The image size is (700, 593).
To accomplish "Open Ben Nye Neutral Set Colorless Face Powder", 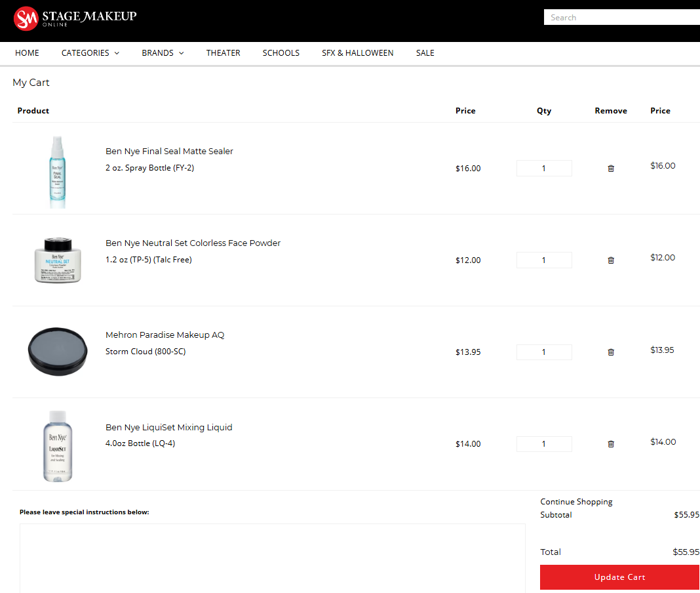I will pos(193,243).
